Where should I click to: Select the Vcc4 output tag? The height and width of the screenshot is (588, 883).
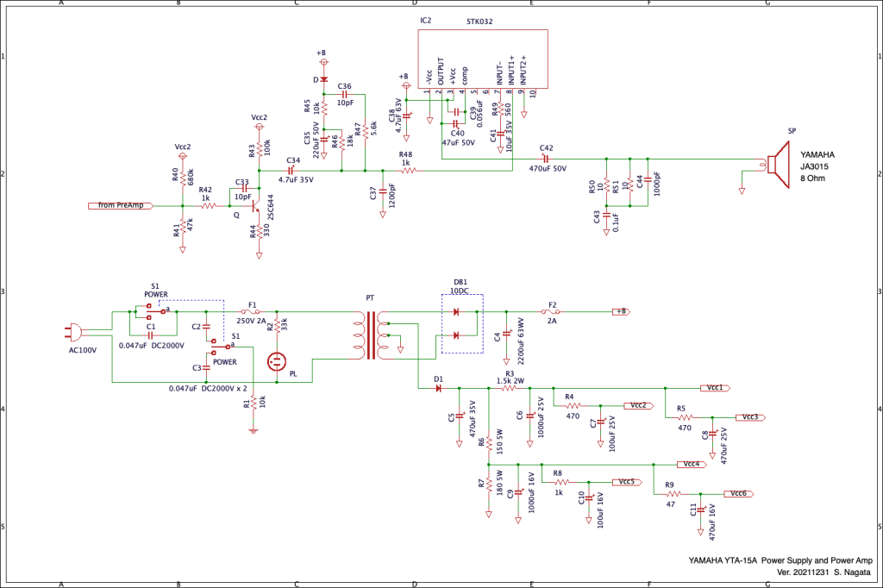(x=692, y=464)
